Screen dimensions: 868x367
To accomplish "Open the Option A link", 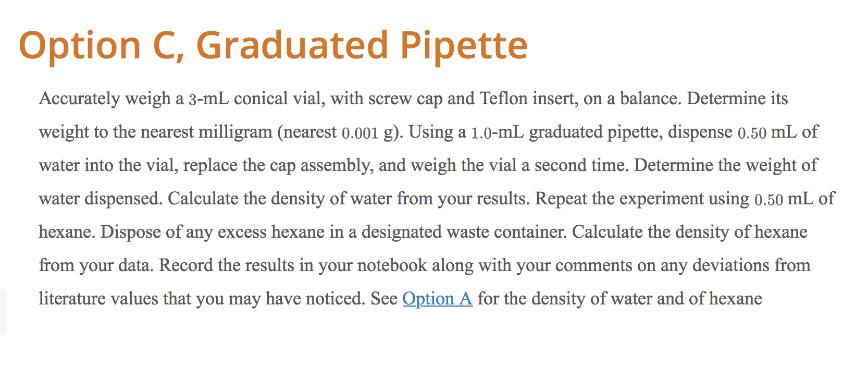I will [x=437, y=299].
